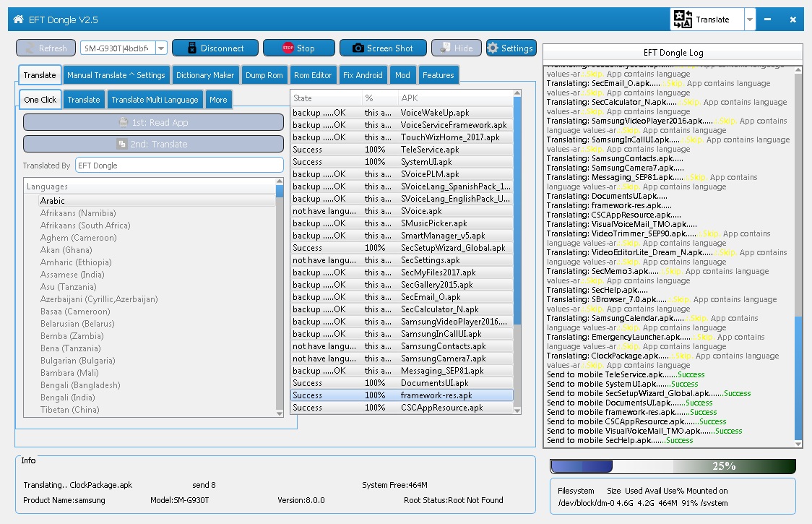Select the SecSettings.apk row

point(402,260)
